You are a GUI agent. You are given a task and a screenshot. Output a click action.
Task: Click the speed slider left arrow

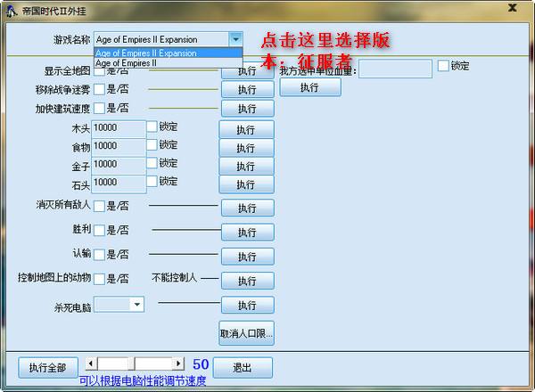(x=91, y=363)
